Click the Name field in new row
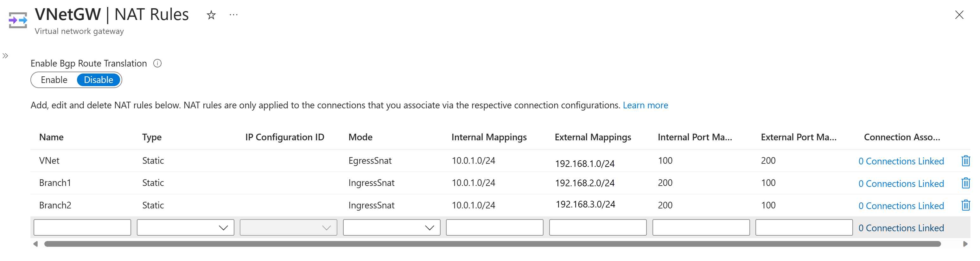 [82, 227]
